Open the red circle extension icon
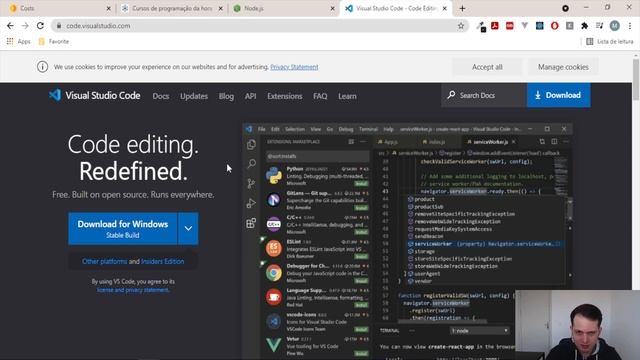The height and width of the screenshot is (360, 640). pyautogui.click(x=554, y=26)
